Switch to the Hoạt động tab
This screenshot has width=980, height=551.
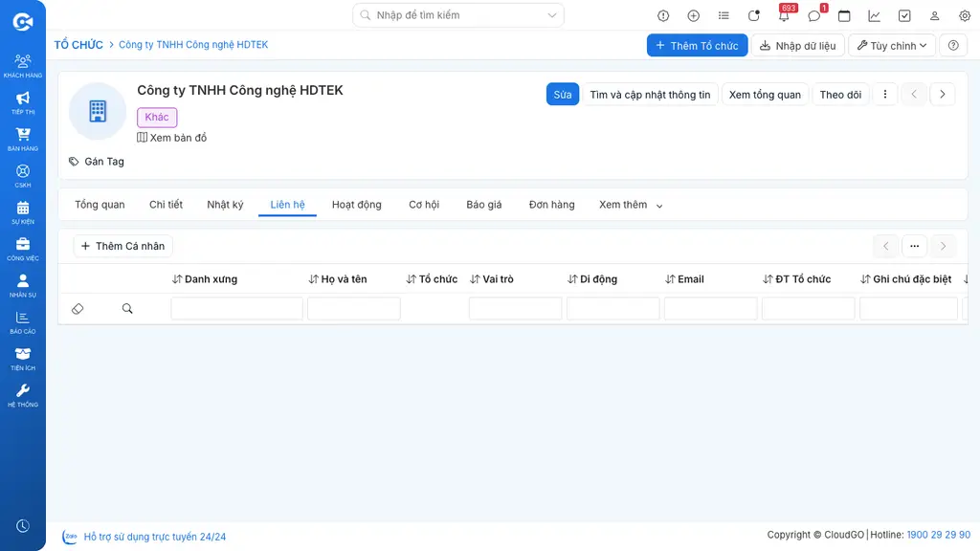pos(356,205)
